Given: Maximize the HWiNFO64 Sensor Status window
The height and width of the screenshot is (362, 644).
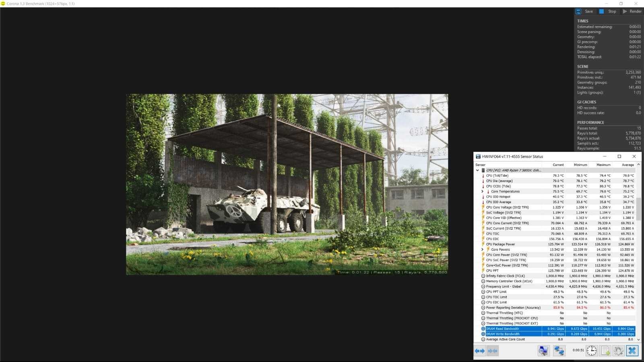Looking at the screenshot, I should coord(619,156).
